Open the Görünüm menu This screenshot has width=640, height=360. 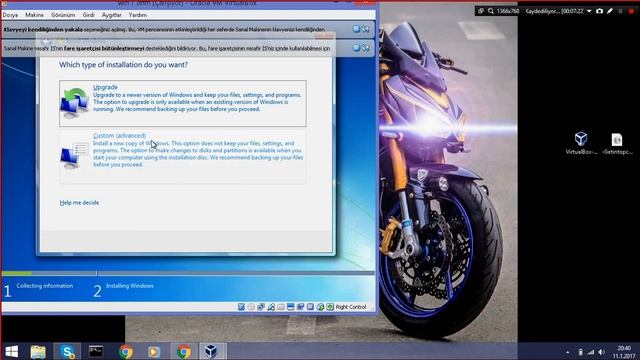pyautogui.click(x=63, y=15)
